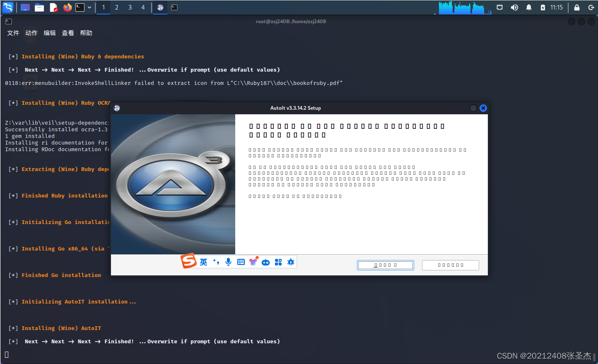Screen dimensions: 598x364
Task: Lock the screen with padlock icon
Action: click(x=577, y=7)
